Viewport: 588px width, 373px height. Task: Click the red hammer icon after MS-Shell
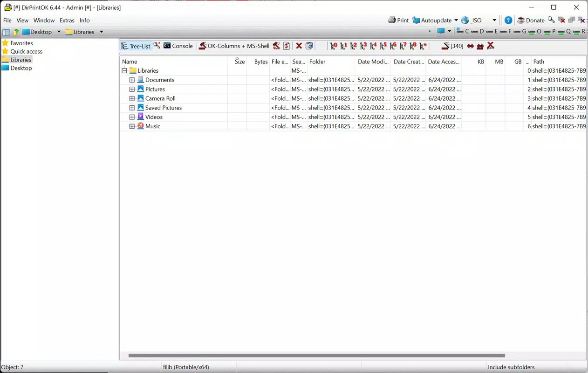(276, 46)
